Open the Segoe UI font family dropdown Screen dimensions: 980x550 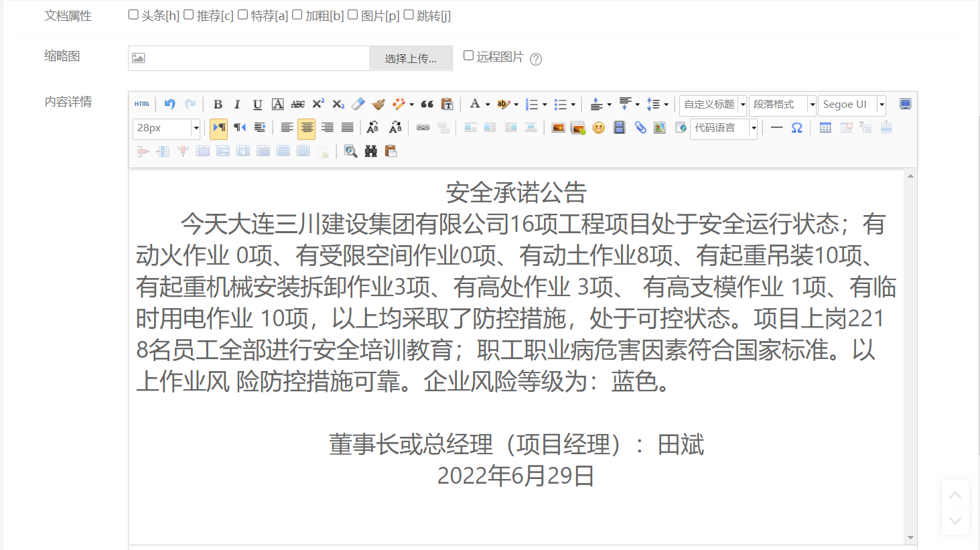pos(852,105)
